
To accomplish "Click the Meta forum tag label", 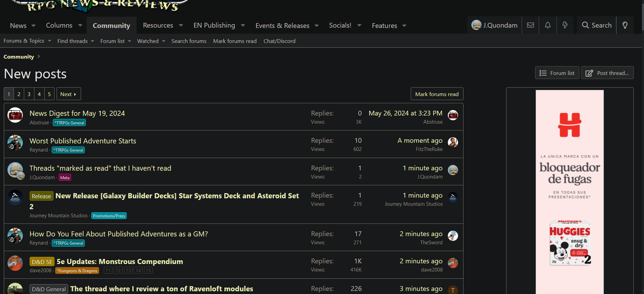I will tap(65, 177).
